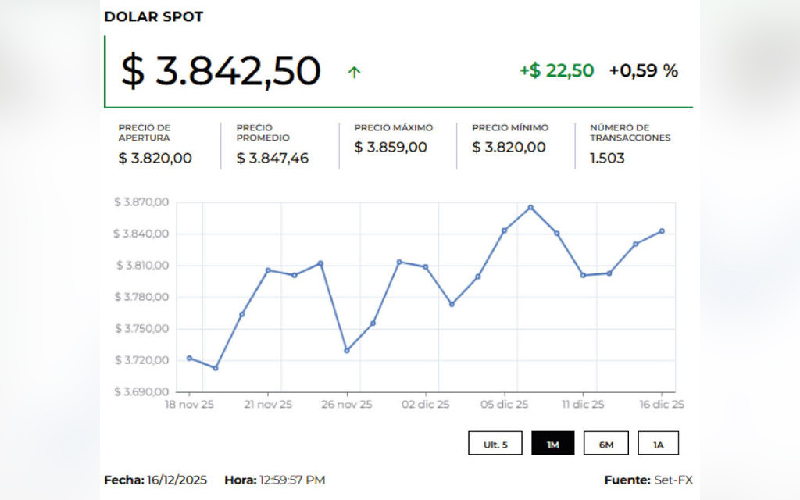
Task: Switch chart to 6M range
Action: (606, 445)
